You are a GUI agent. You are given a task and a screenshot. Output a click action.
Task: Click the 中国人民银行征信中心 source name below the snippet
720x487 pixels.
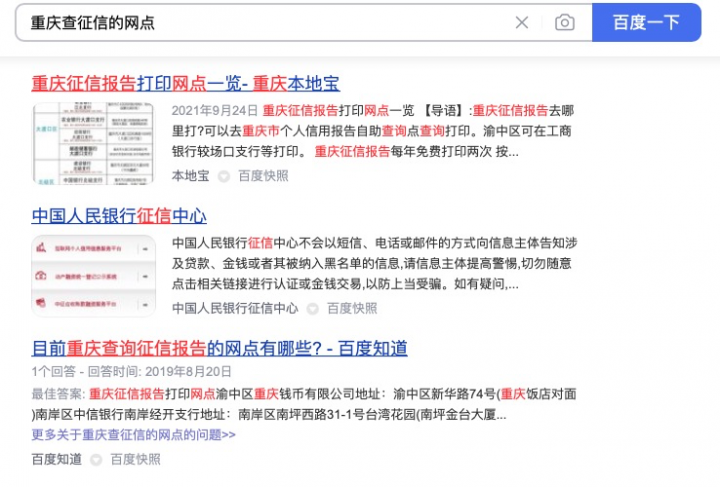point(235,308)
